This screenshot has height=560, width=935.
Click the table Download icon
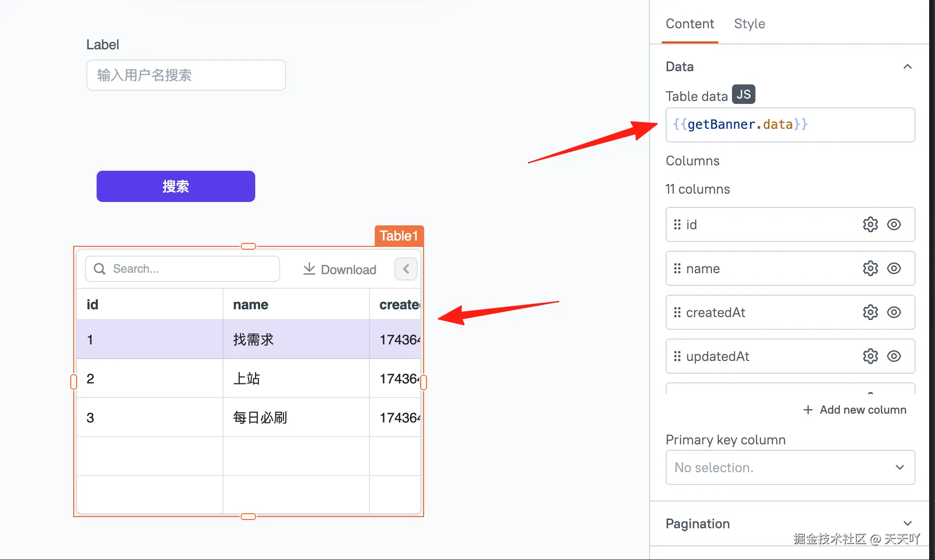point(309,269)
